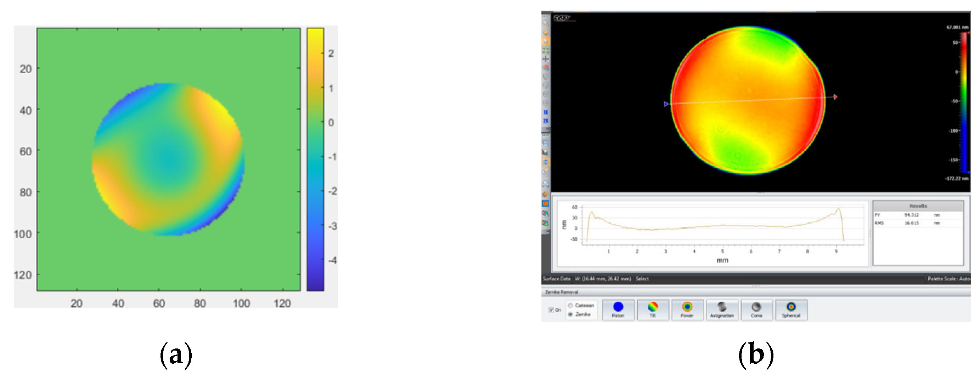Screen dimensions: 980x380
Task: Uncheck the Zernike Removal On checkbox
Action: click(551, 310)
